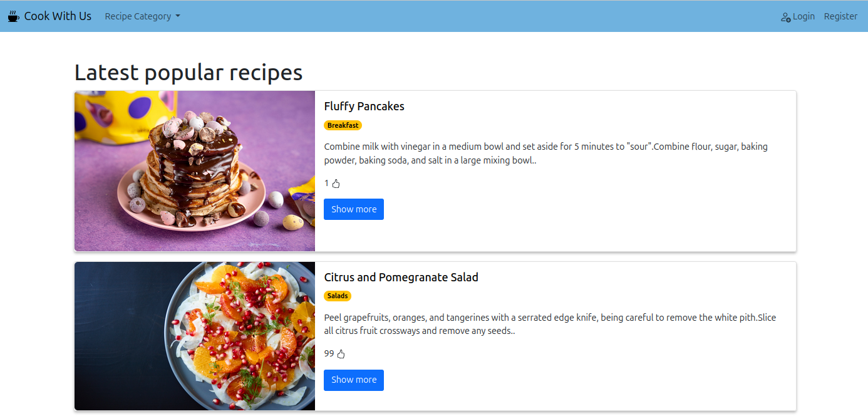Click the Citrus and Pomegranate Salad title
The image size is (868, 416).
(401, 277)
